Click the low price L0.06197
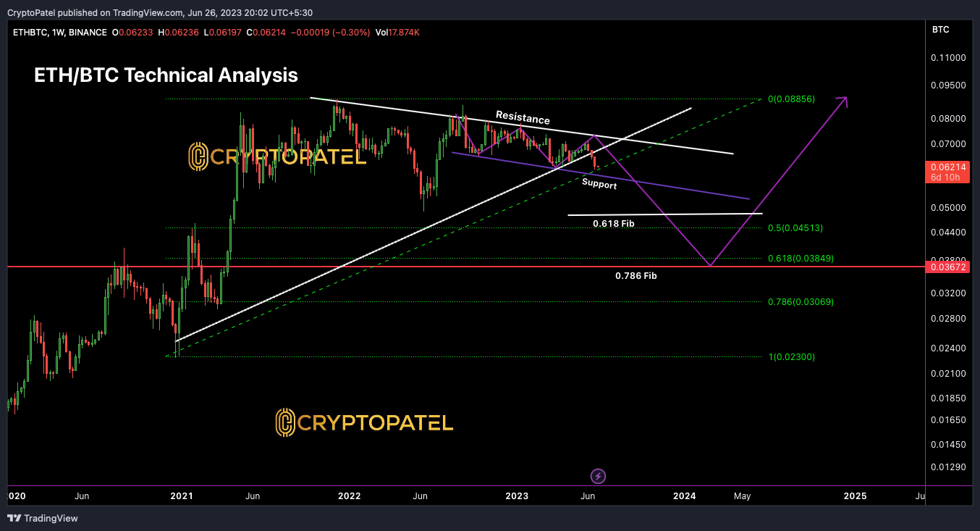This screenshot has width=980, height=531. pyautogui.click(x=224, y=33)
